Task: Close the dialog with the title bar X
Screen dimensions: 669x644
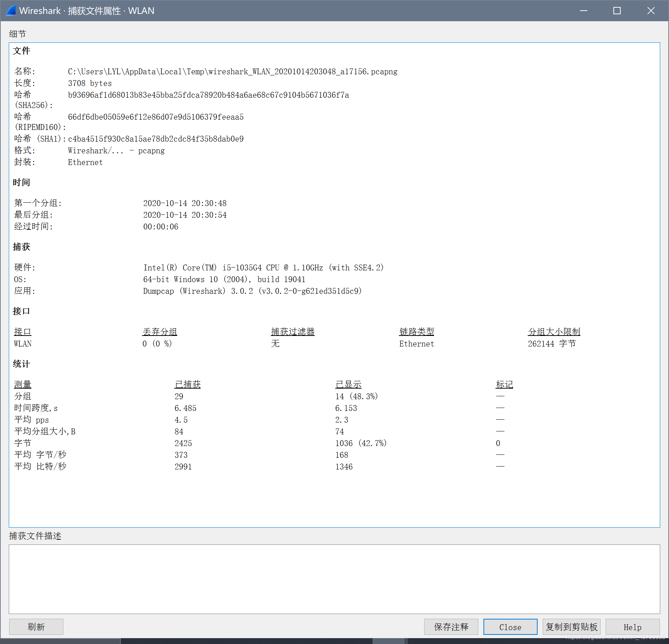Action: [651, 11]
